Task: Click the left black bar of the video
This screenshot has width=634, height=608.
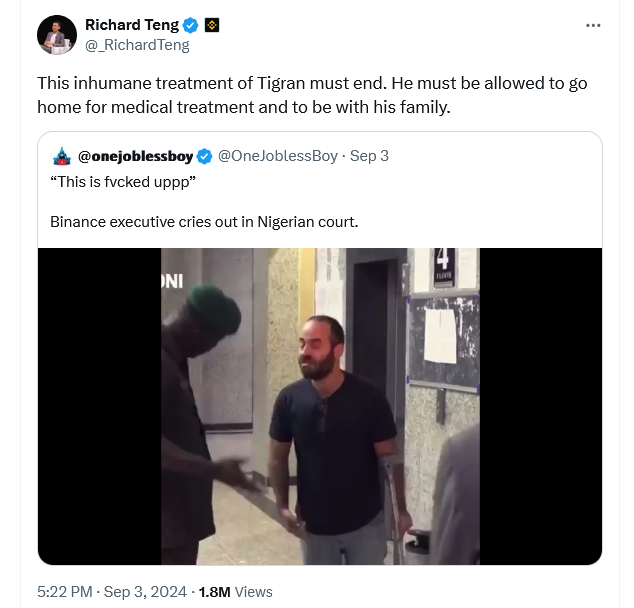Action: 99,406
